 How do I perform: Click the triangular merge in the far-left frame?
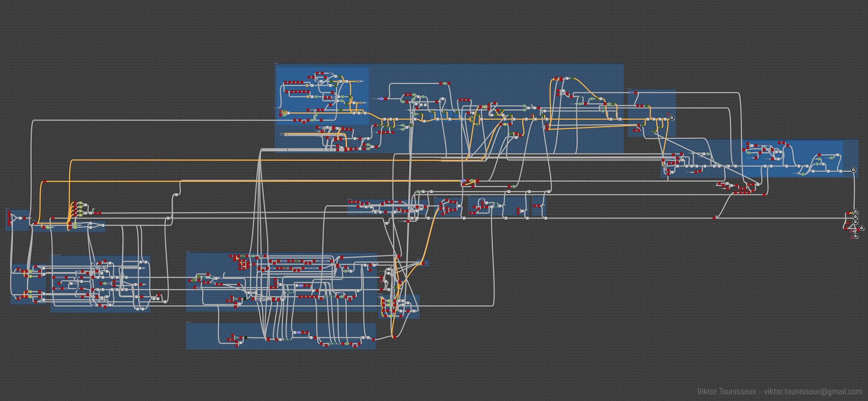coord(16,218)
